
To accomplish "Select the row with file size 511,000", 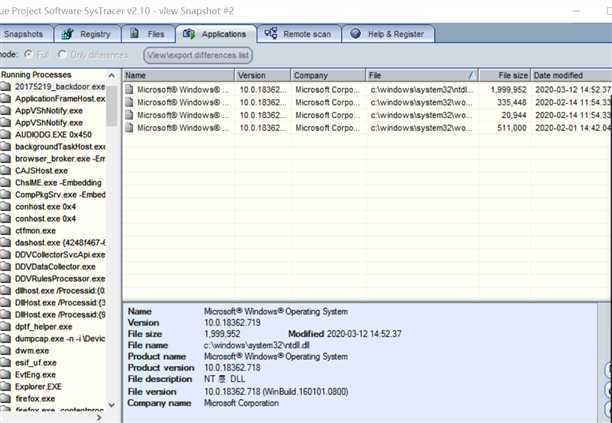I will click(x=367, y=128).
